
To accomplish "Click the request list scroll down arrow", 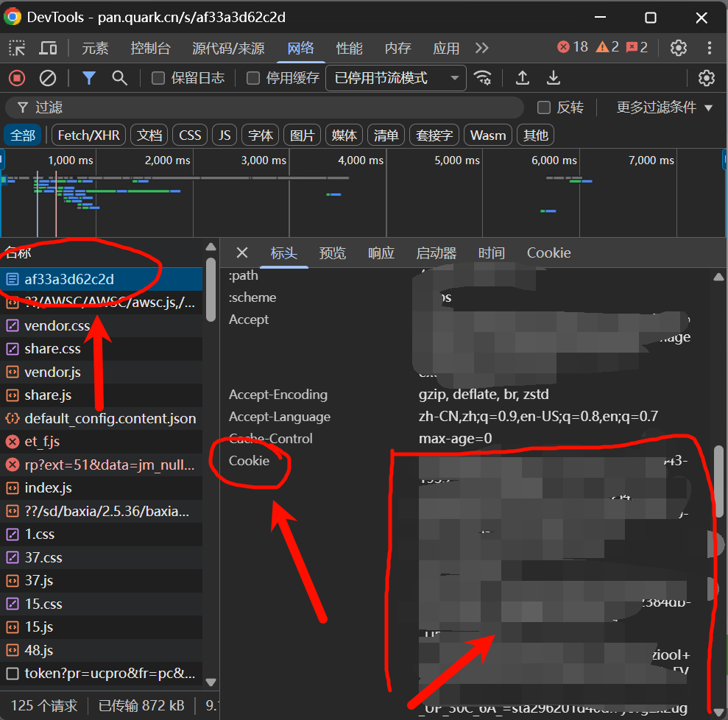I will coord(211,682).
